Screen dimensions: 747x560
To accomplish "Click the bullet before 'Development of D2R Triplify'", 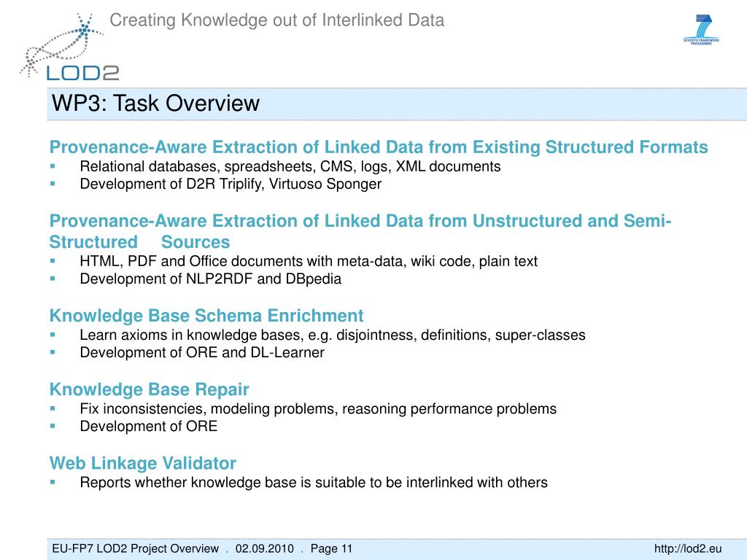I will coord(53,184).
